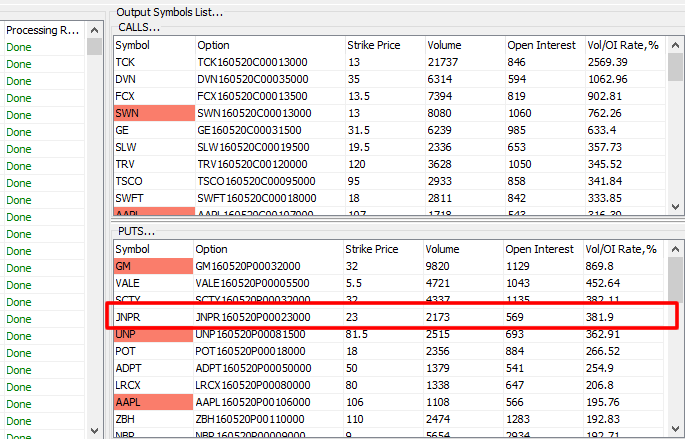Select the ZBH symbol in PUTS
This screenshot has width=685, height=439.
coord(125,419)
